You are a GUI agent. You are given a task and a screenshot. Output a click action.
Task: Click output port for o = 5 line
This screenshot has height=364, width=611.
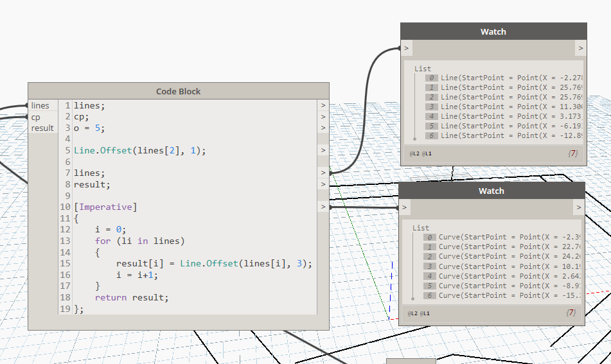323,128
